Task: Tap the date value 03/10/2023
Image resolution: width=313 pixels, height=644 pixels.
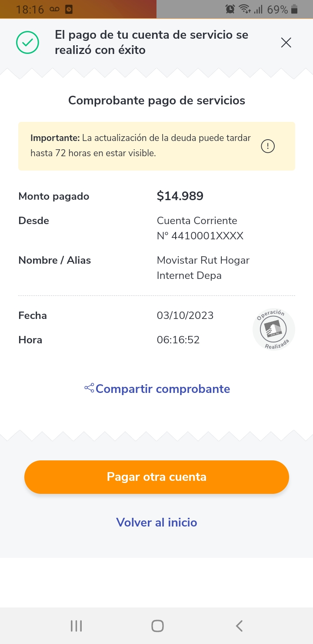Action: coord(185,315)
